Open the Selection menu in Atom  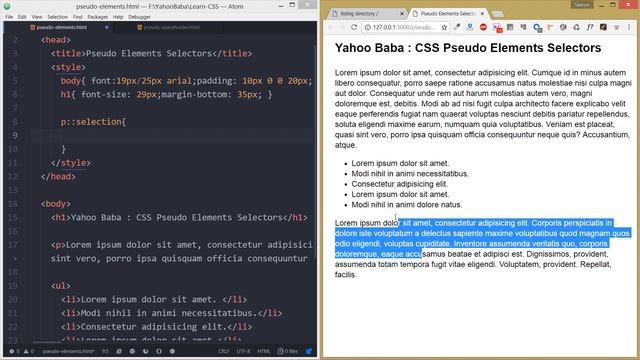58,17
